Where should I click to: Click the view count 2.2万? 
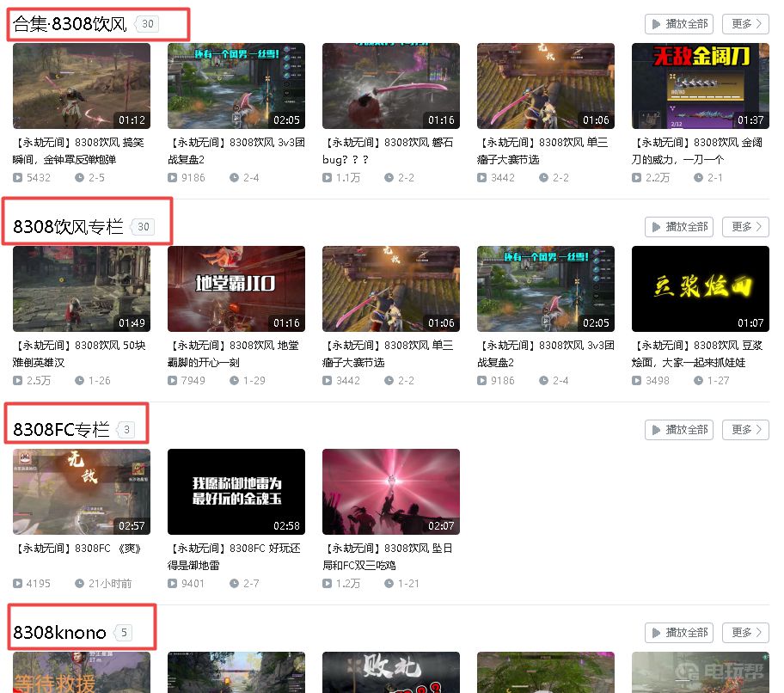coord(658,177)
